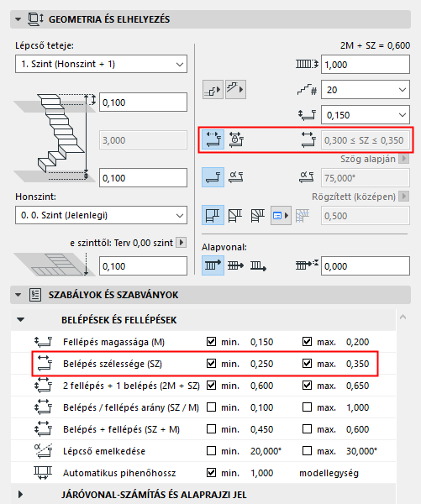Select the fixed going width icon
Screen dimensions: 421x504
pos(213,139)
